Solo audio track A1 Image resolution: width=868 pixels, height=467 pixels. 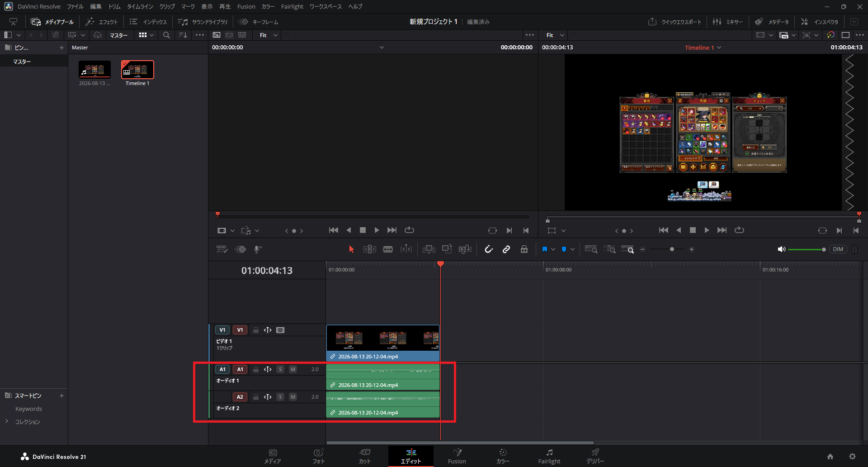coord(280,369)
